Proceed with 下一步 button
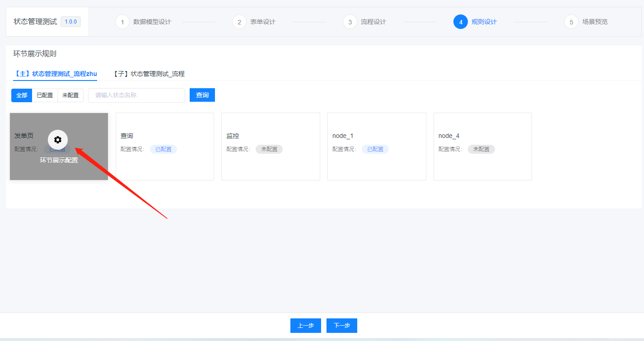The height and width of the screenshot is (341, 644). [x=342, y=326]
